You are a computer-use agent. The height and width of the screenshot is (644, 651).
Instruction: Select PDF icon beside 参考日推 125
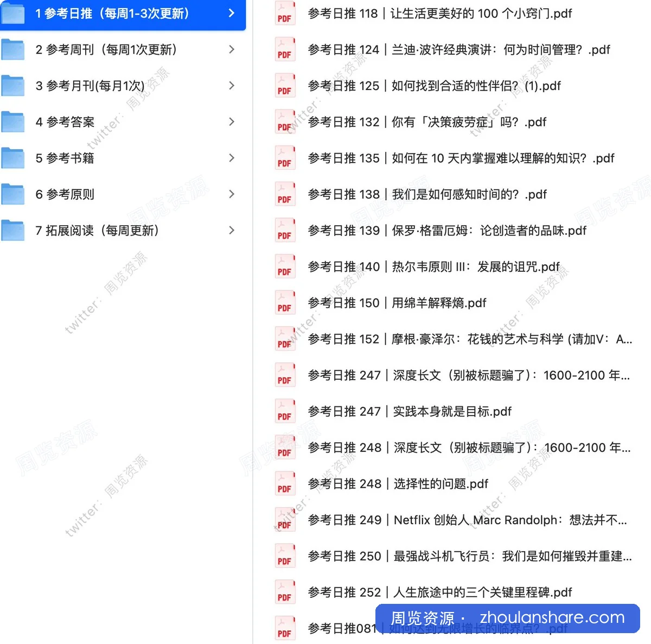285,86
